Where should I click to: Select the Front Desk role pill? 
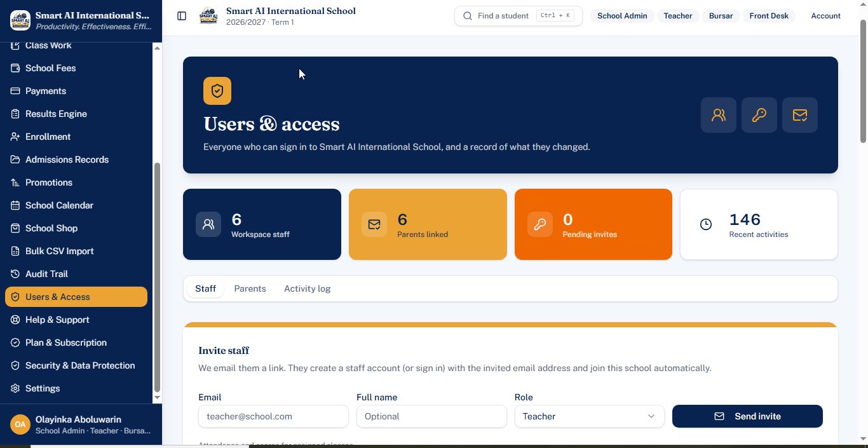point(769,16)
